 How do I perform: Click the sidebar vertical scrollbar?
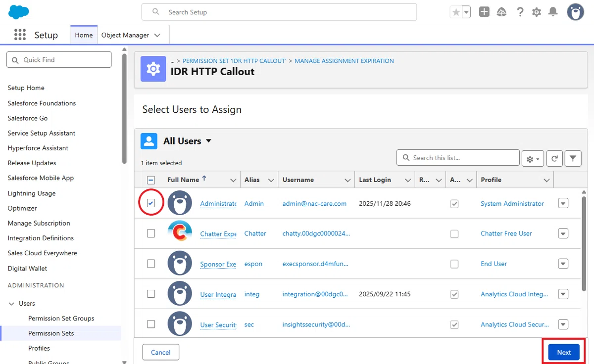point(124,109)
